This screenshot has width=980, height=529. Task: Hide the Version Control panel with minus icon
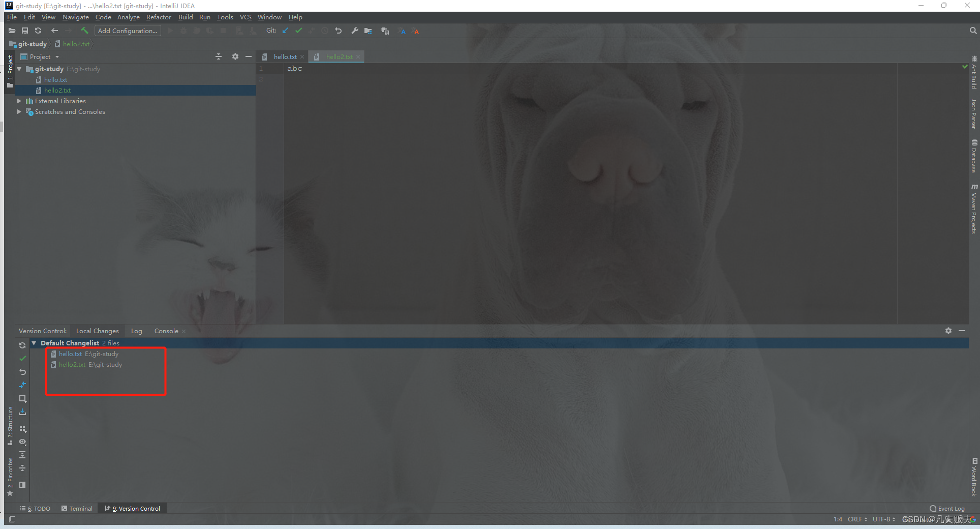pos(962,331)
